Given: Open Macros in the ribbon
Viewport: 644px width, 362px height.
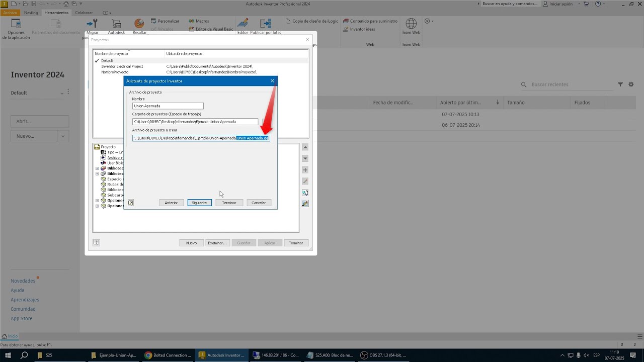Looking at the screenshot, I should [199, 21].
